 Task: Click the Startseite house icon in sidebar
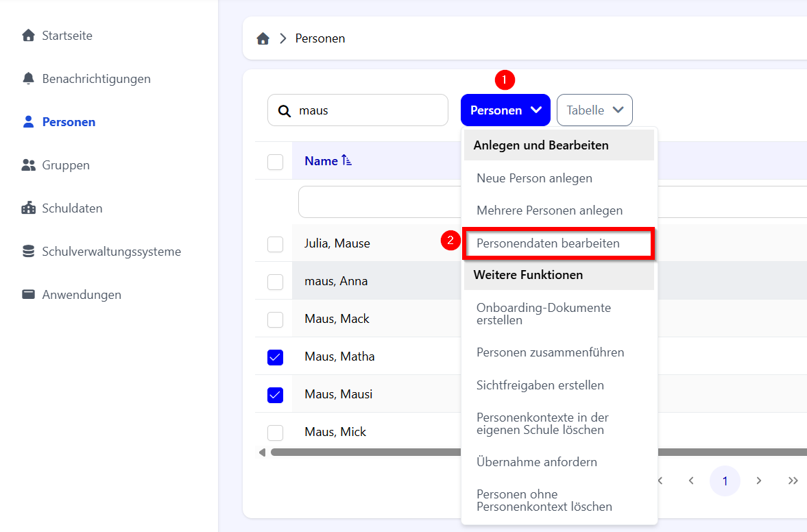click(x=28, y=36)
